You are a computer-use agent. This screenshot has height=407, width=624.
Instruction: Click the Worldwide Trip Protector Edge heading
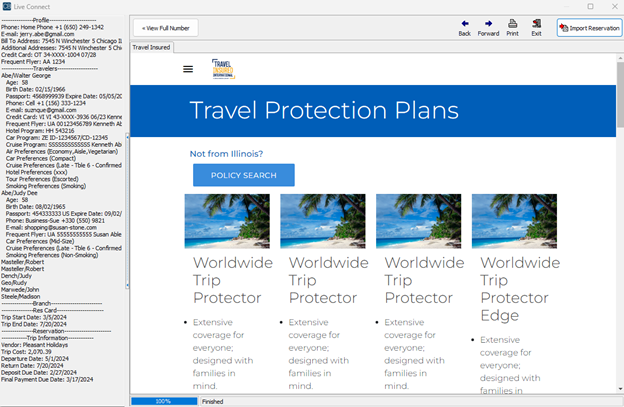[x=520, y=289]
